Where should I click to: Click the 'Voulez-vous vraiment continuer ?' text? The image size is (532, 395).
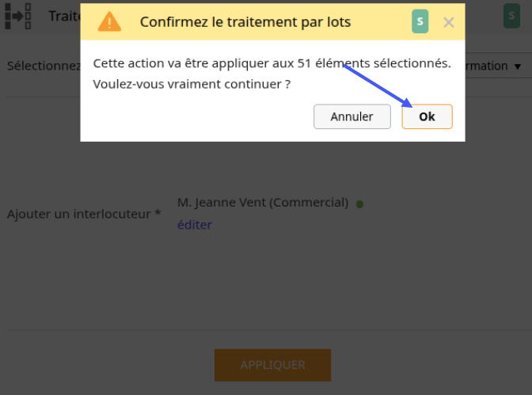tap(192, 84)
